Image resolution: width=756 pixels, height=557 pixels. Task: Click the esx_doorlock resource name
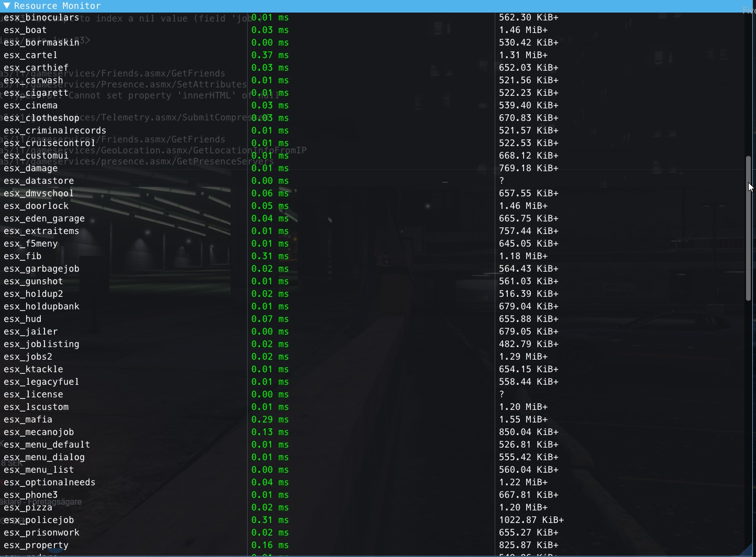[x=36, y=206]
